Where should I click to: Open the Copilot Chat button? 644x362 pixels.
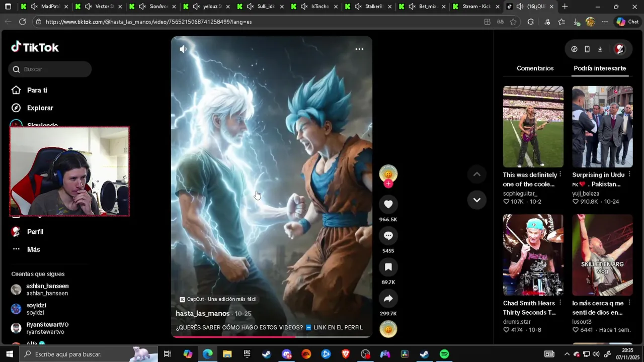pyautogui.click(x=627, y=22)
